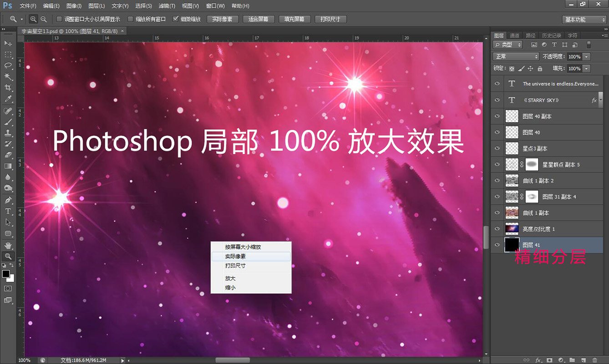Image resolution: width=609 pixels, height=364 pixels.
Task: Choose 实际像素 in context menu
Action: [x=251, y=257]
